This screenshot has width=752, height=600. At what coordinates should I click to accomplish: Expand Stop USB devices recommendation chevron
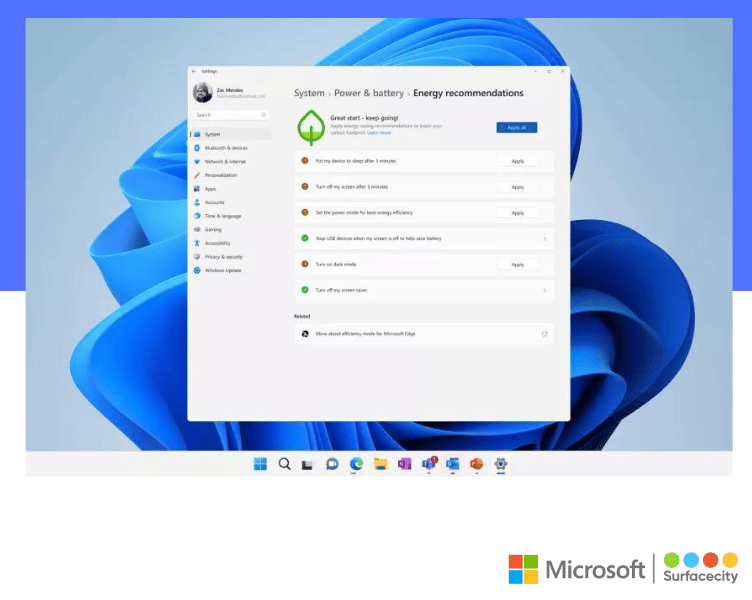point(544,239)
